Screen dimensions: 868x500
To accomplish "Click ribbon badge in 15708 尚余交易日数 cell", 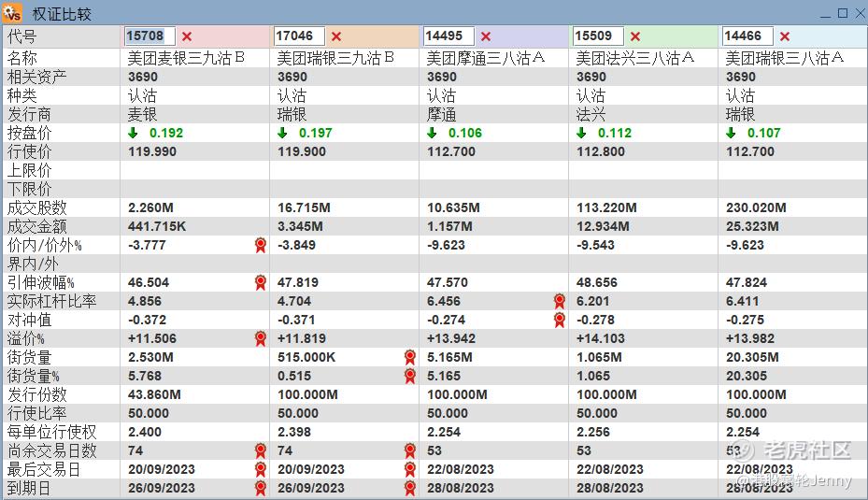I will pyautogui.click(x=260, y=450).
